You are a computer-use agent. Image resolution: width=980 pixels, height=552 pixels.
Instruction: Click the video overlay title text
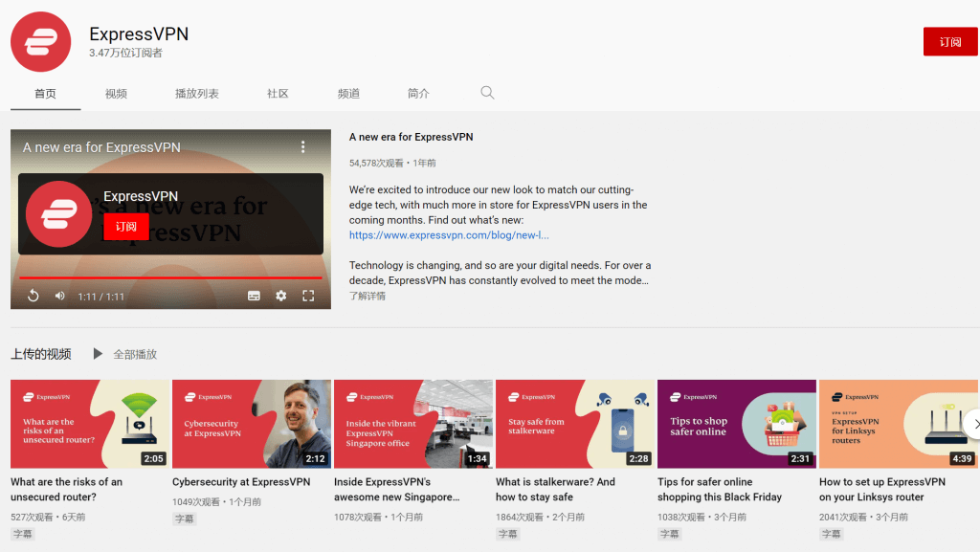(101, 147)
